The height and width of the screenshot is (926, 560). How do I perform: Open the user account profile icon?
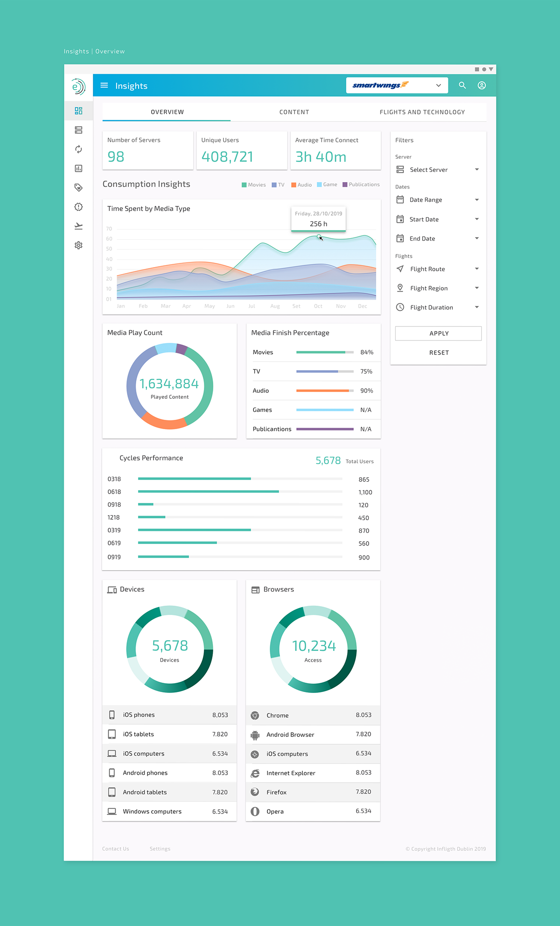[482, 85]
